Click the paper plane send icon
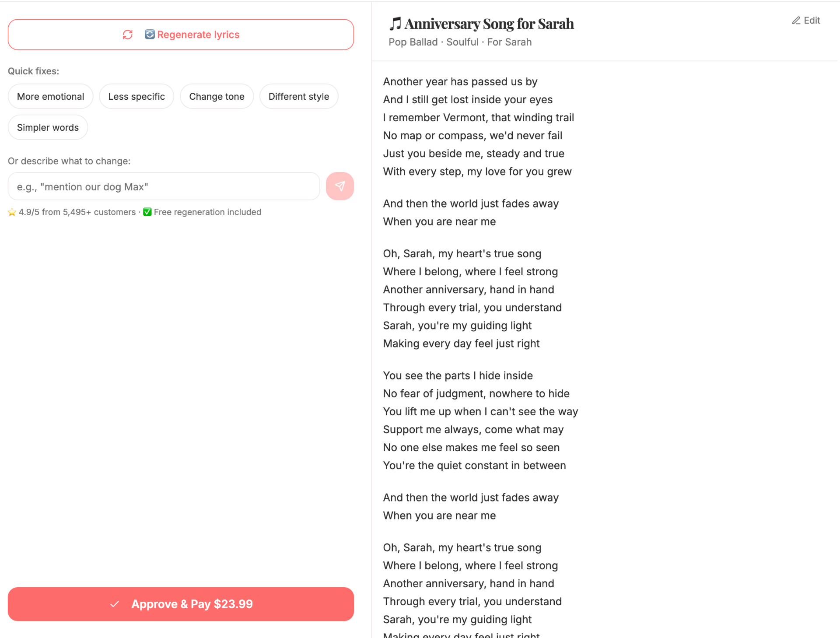The height and width of the screenshot is (638, 840). [x=340, y=186]
